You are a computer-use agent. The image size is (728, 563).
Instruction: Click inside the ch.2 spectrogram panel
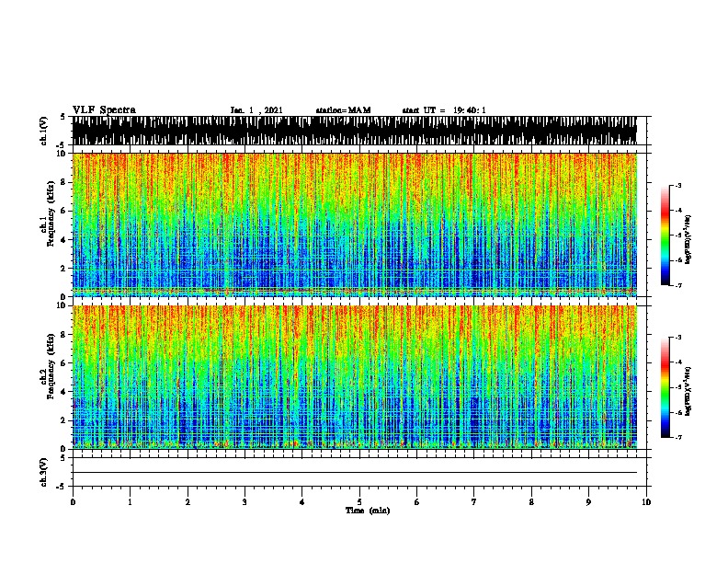(x=354, y=377)
